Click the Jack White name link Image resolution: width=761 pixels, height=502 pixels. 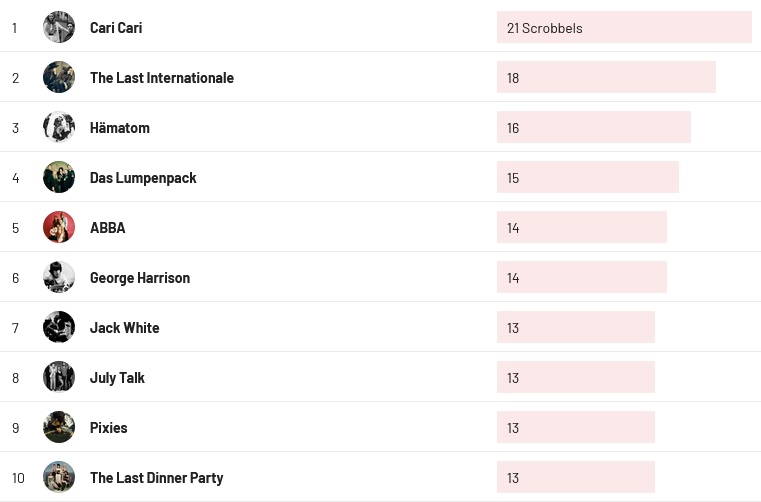pyautogui.click(x=125, y=328)
